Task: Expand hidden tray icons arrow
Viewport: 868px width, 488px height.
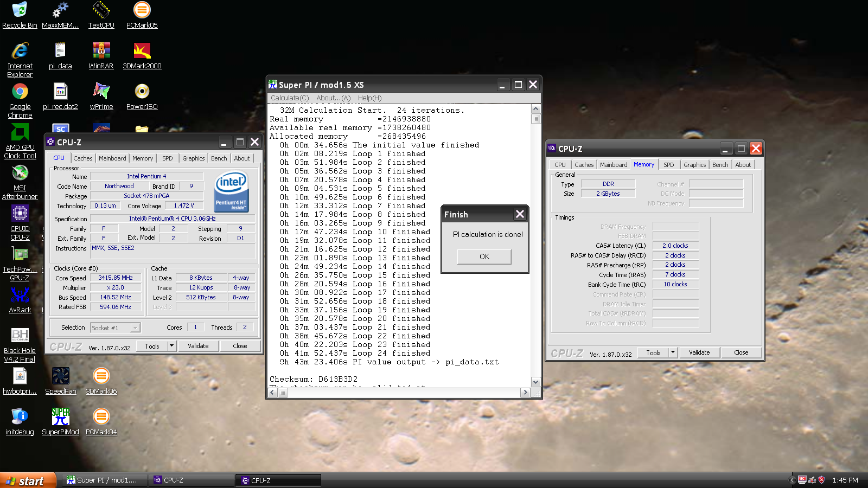Action: pos(793,480)
